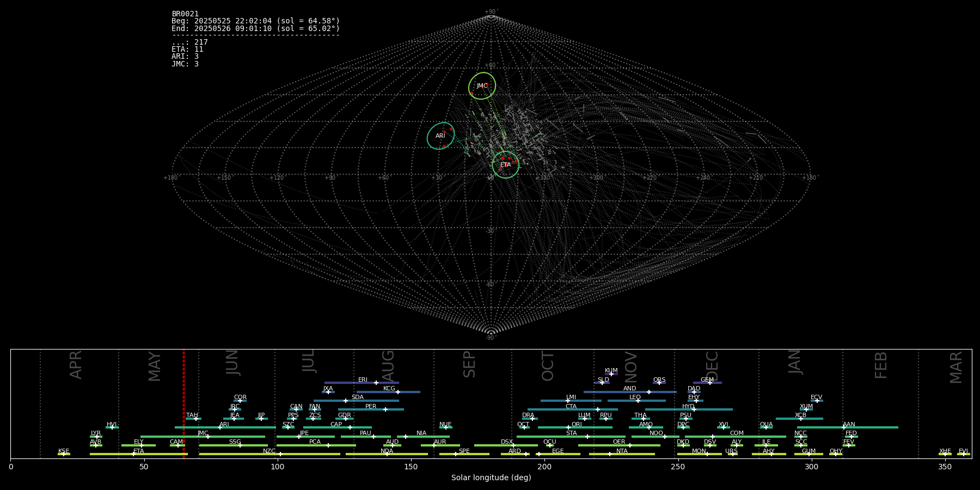Select the End: 20250526 09:01:10 line
This screenshot has height=490, width=980.
(x=255, y=28)
